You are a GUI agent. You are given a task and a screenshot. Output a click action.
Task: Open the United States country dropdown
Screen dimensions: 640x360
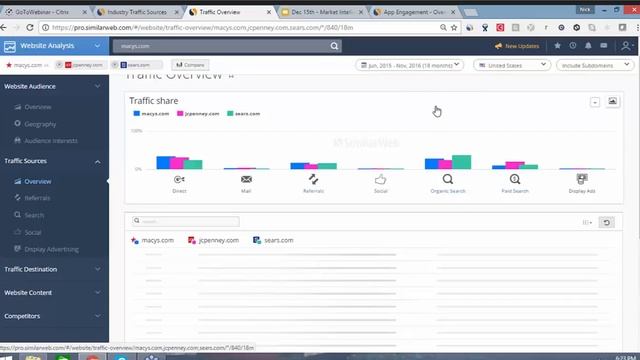pos(512,65)
